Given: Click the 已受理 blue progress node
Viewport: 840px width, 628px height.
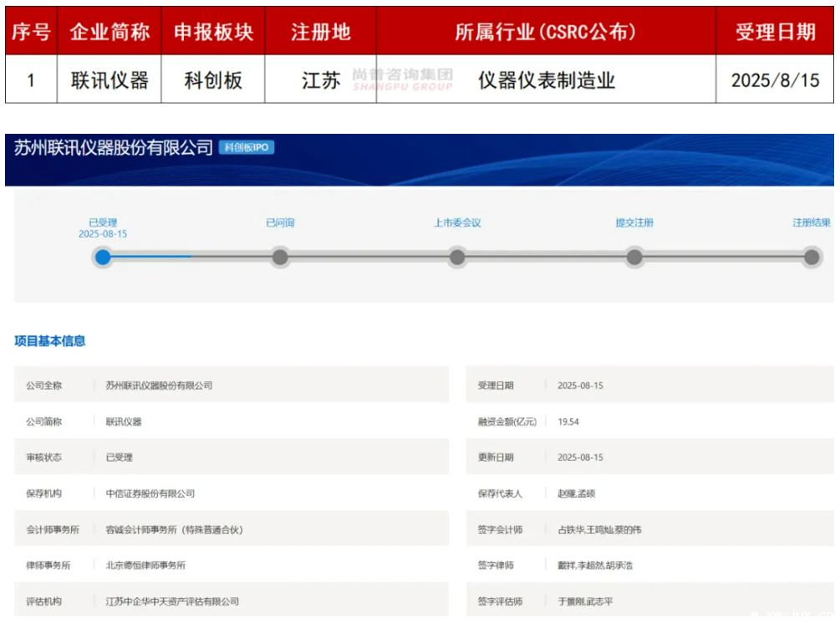Looking at the screenshot, I should coord(103,257).
